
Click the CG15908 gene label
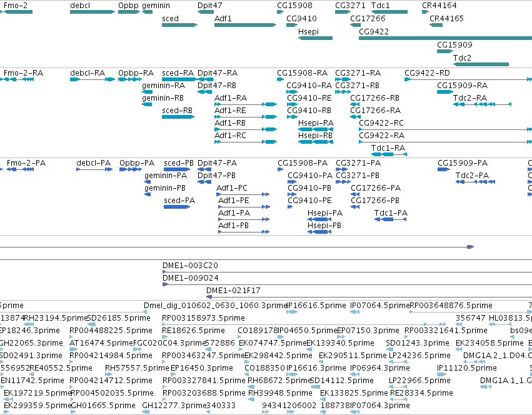[294, 6]
